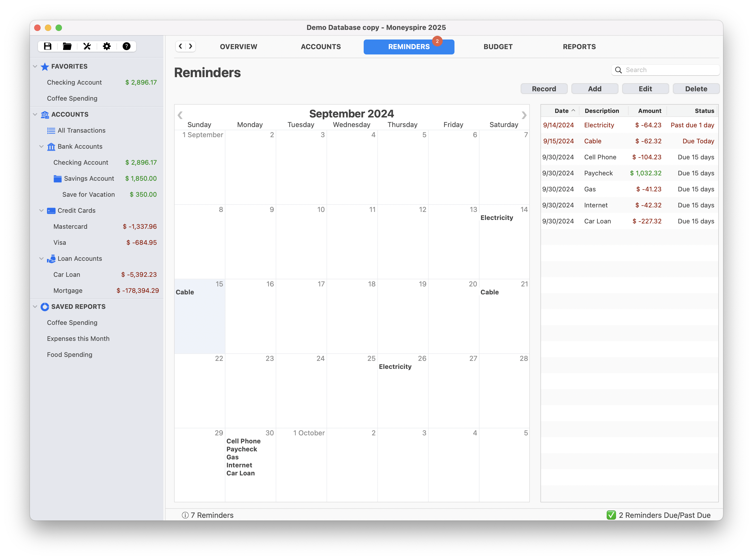Click the Add reminder button

(595, 89)
